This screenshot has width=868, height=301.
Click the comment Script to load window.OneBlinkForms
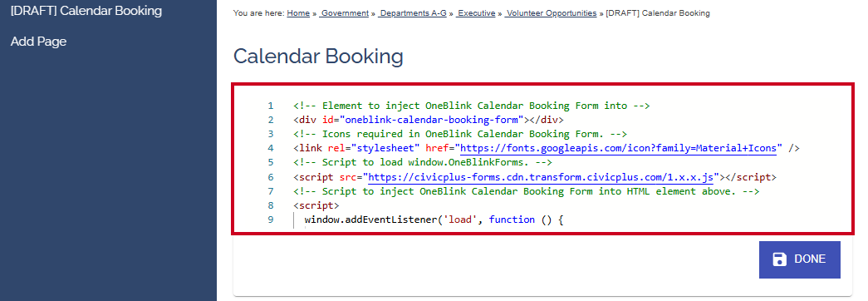pos(423,162)
